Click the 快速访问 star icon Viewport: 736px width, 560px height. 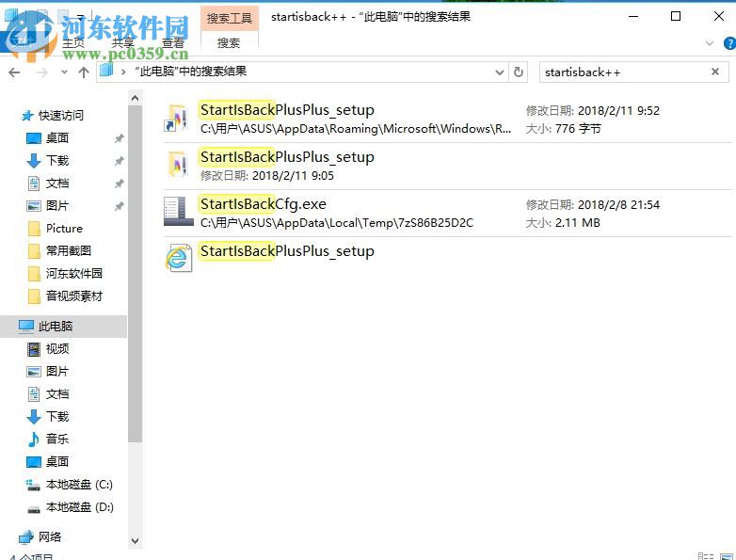pos(27,116)
